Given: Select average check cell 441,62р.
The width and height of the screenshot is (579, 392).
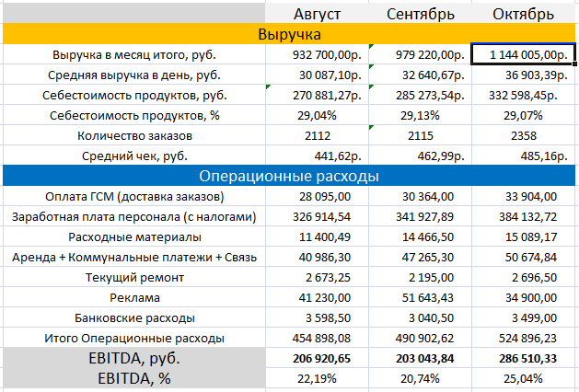Looking at the screenshot, I should click(317, 156).
